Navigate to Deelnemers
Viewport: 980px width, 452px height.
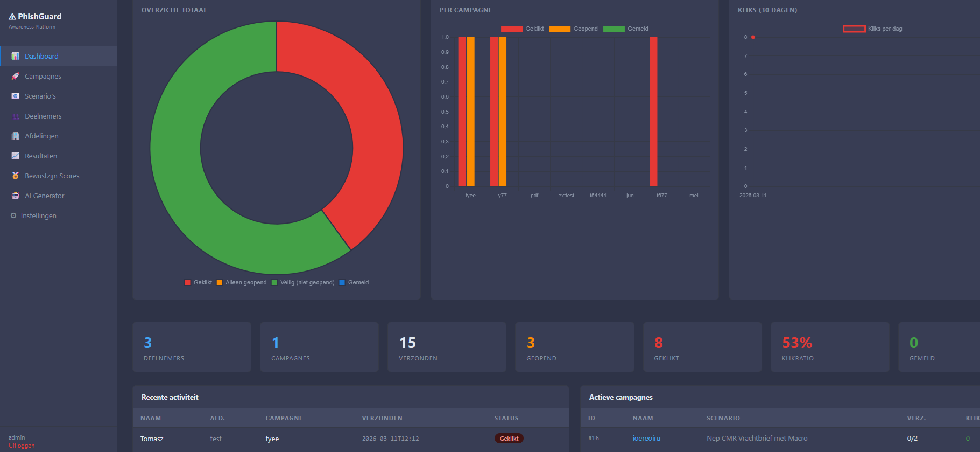[x=58, y=116]
